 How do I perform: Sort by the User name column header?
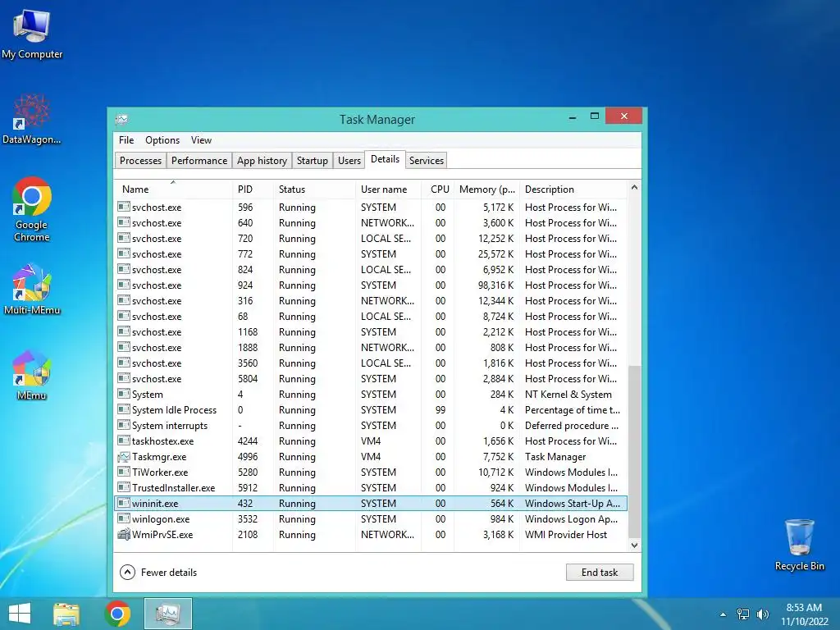click(x=388, y=189)
